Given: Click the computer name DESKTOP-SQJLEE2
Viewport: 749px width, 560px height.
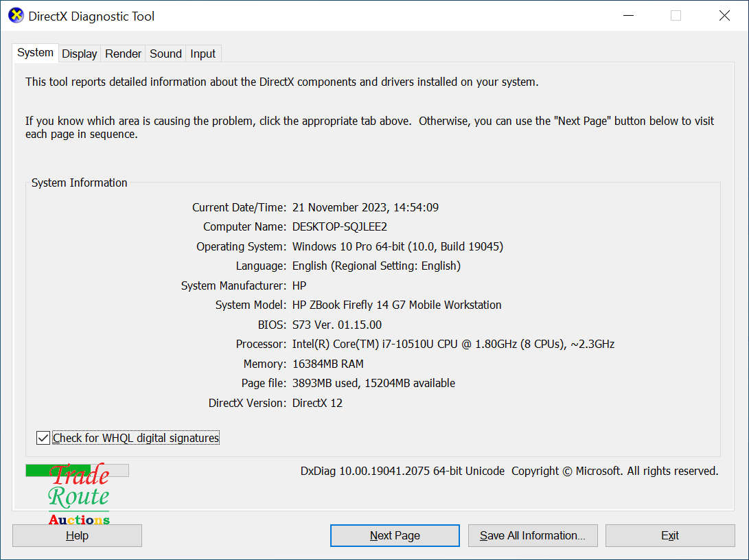Looking at the screenshot, I should tap(340, 226).
